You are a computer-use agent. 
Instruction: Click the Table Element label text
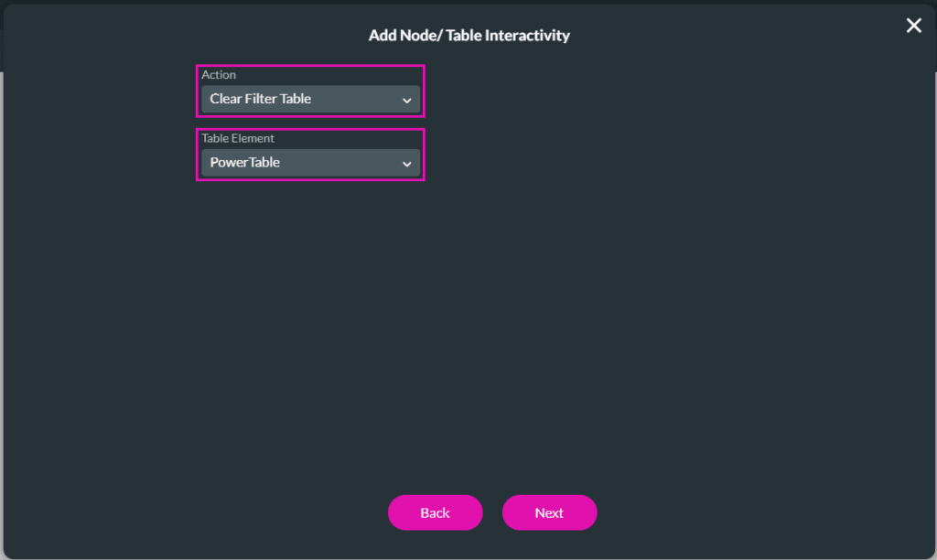237,139
